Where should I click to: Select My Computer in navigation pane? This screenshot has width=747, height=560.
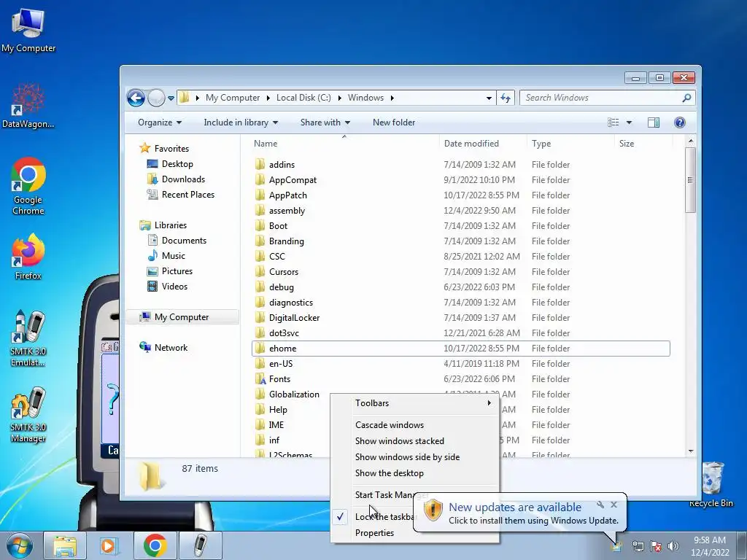[x=182, y=317]
